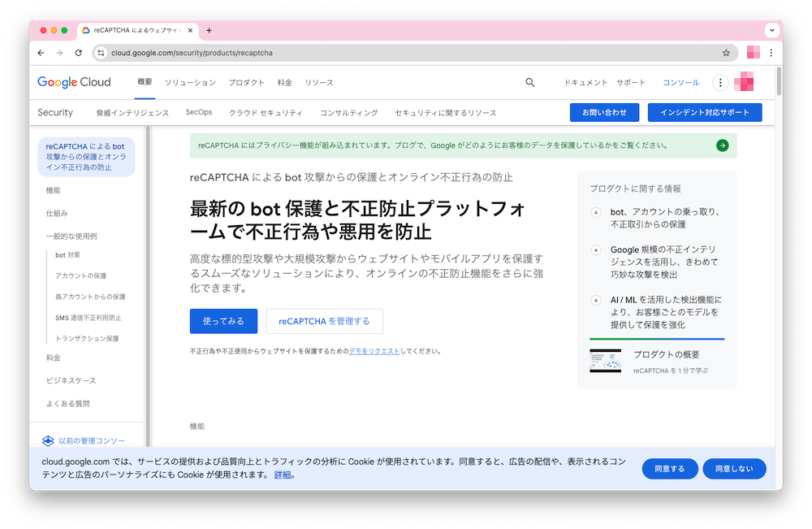Click the site information icon in address bar
The height and width of the screenshot is (529, 812).
[x=100, y=52]
